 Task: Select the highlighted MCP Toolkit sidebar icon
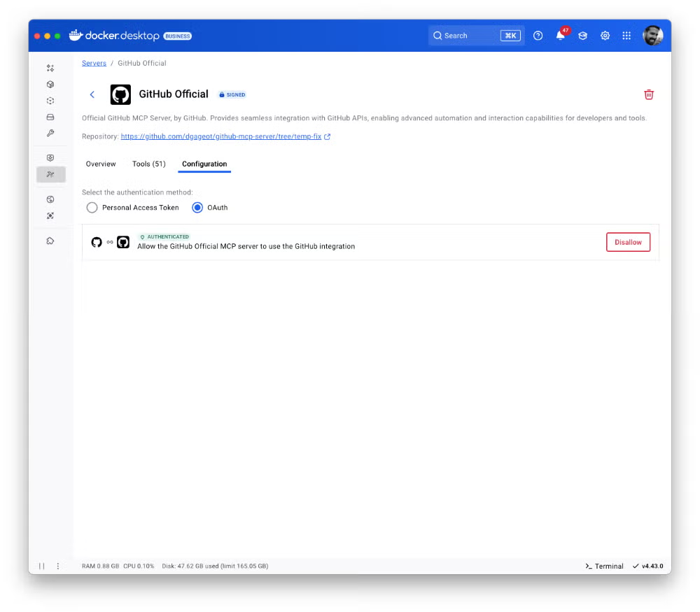[x=51, y=174]
